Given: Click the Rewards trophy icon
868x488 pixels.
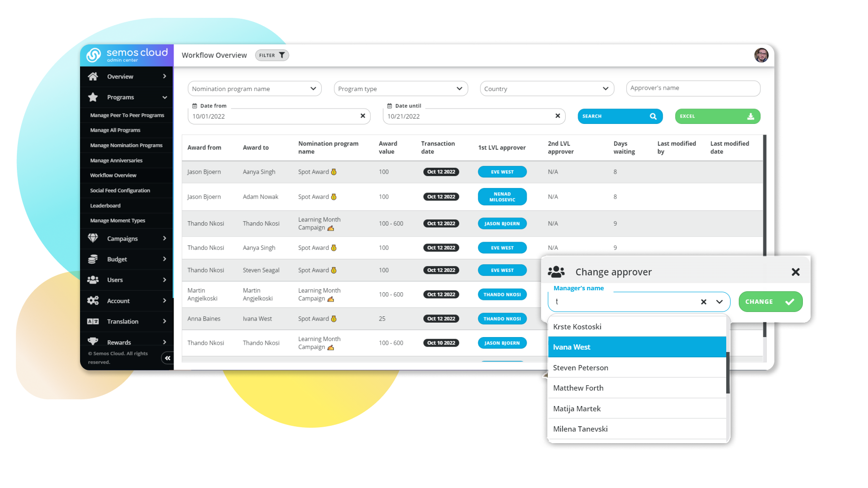Looking at the screenshot, I should [93, 341].
